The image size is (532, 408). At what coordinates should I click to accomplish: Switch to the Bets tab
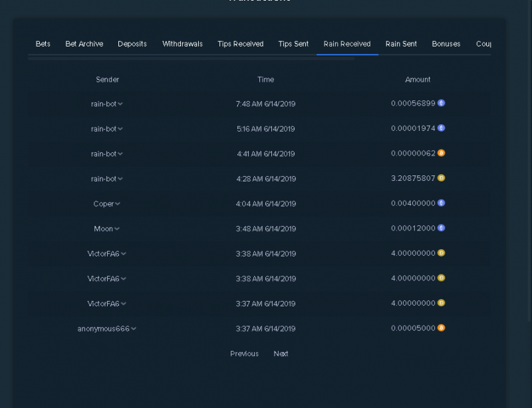pos(43,44)
